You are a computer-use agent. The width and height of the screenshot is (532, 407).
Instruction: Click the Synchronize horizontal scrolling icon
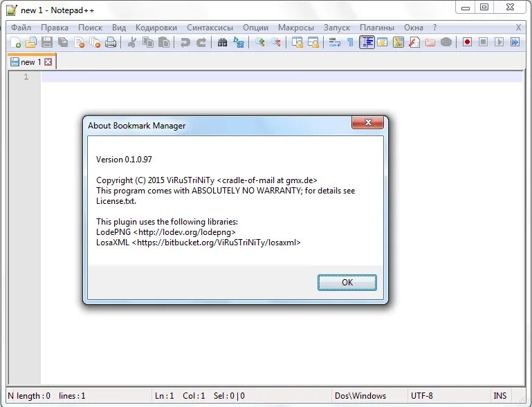pyautogui.click(x=313, y=42)
